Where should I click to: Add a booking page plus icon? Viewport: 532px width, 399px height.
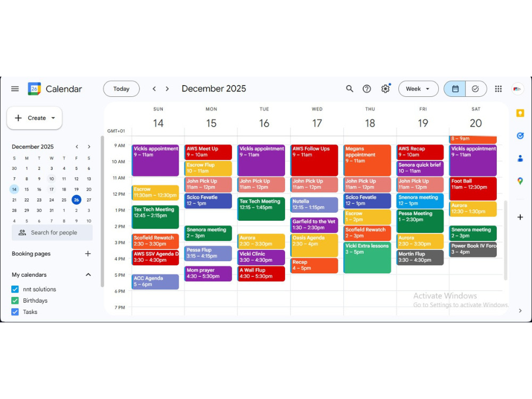[x=88, y=253]
